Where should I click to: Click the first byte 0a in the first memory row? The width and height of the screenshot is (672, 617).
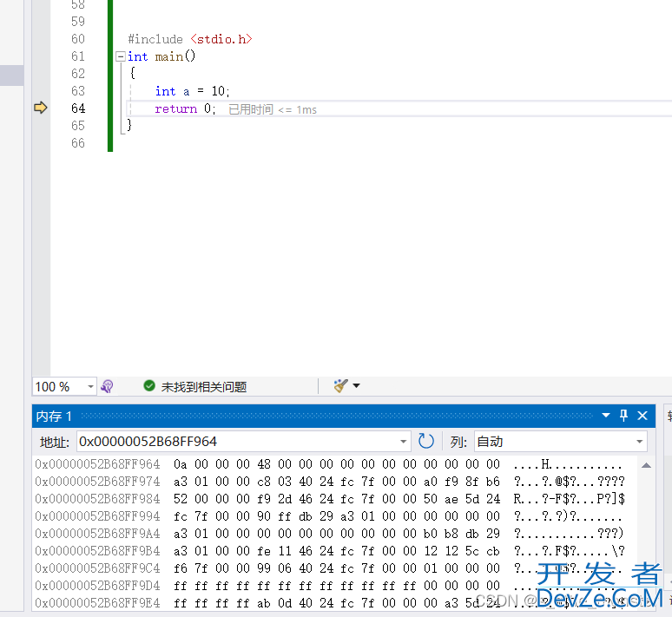click(x=180, y=464)
